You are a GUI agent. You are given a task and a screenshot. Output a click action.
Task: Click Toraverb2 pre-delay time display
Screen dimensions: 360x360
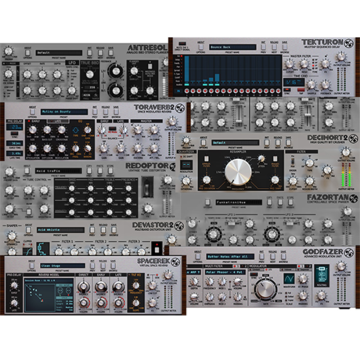(15, 127)
